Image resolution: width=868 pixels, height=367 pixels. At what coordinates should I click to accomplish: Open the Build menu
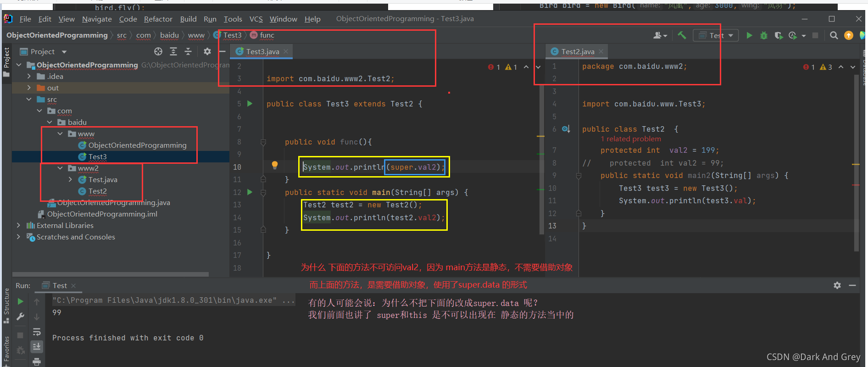point(188,19)
